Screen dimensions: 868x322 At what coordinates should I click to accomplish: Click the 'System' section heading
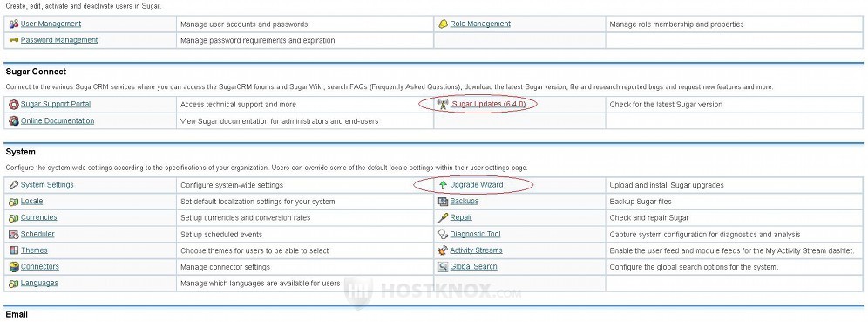[21, 152]
